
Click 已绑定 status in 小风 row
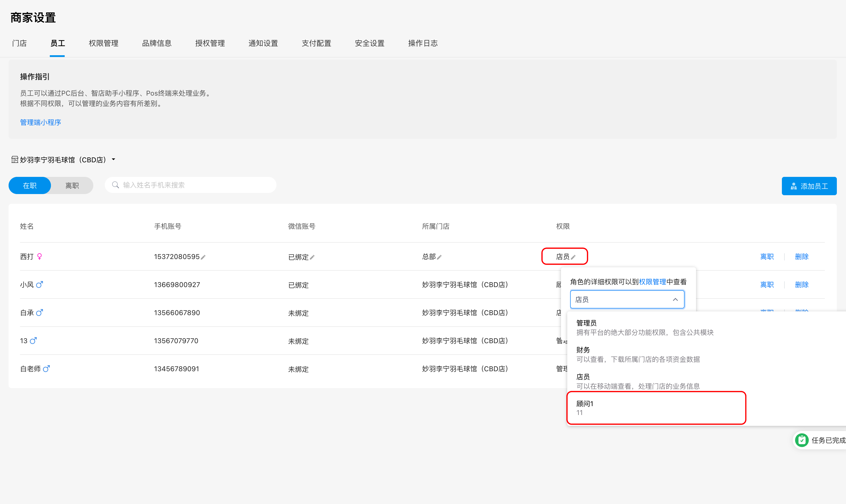point(298,285)
